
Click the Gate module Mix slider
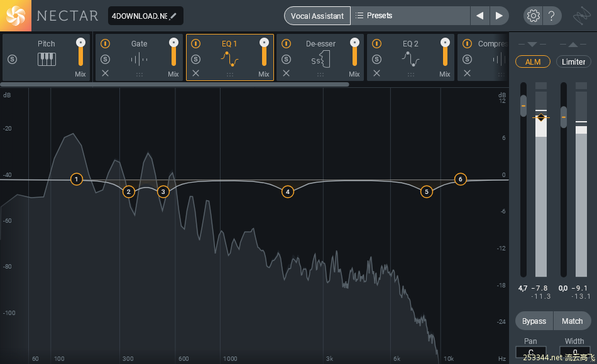173,52
